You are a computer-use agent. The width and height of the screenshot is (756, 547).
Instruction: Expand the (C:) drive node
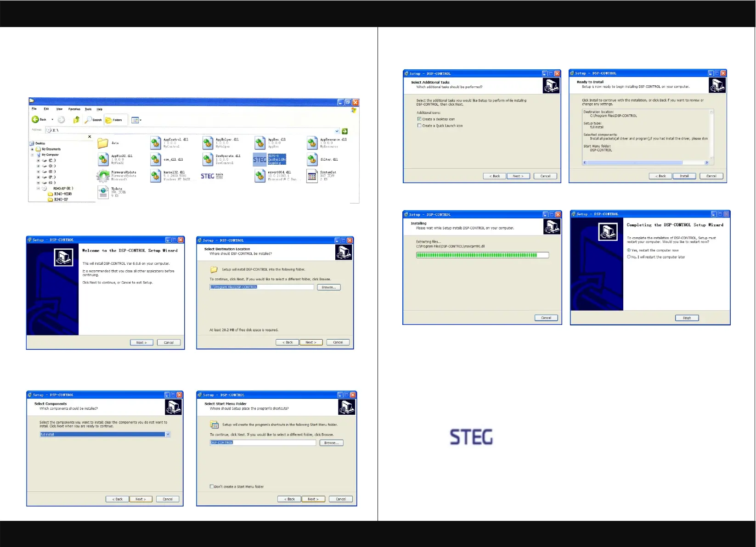pyautogui.click(x=38, y=161)
